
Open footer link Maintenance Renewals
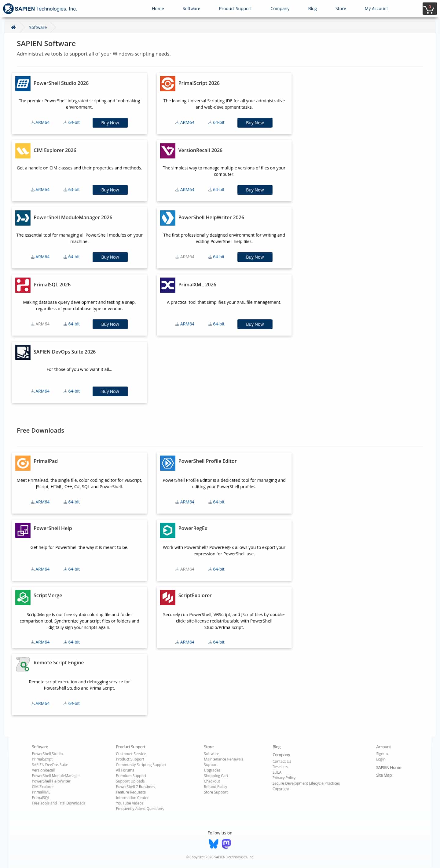pyautogui.click(x=224, y=759)
